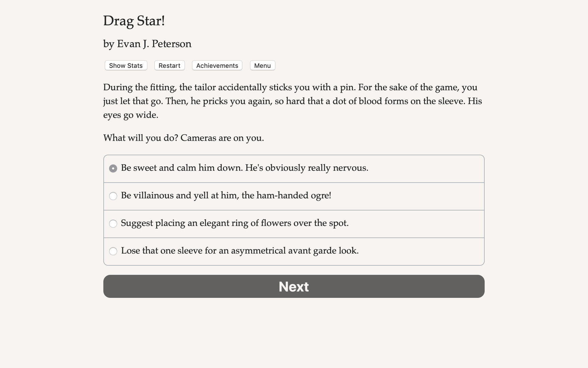Click the Drag Star! title heading
The height and width of the screenshot is (368, 588).
[134, 21]
